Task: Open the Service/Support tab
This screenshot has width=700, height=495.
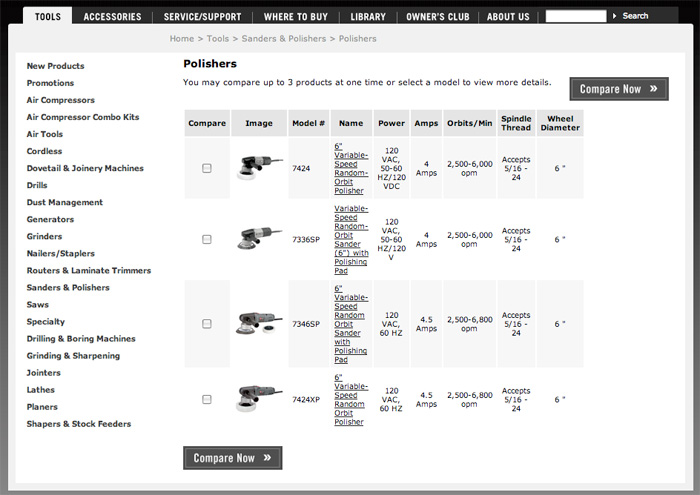Action: point(203,17)
